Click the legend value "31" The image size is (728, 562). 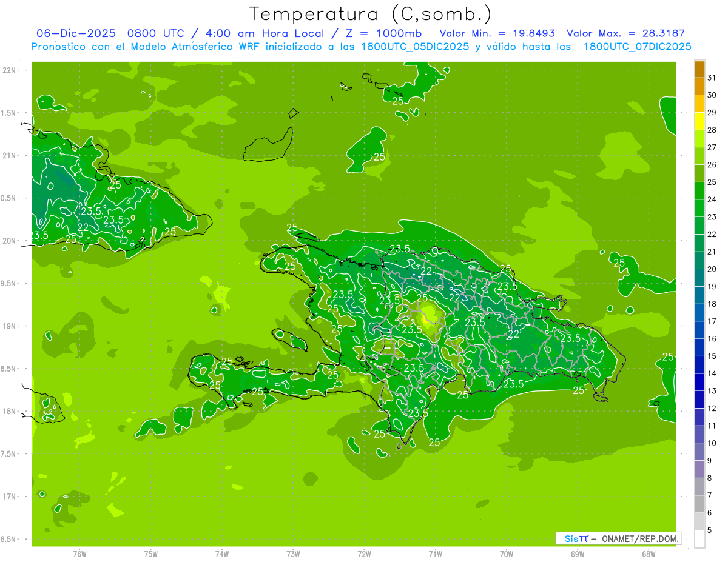[x=712, y=78]
